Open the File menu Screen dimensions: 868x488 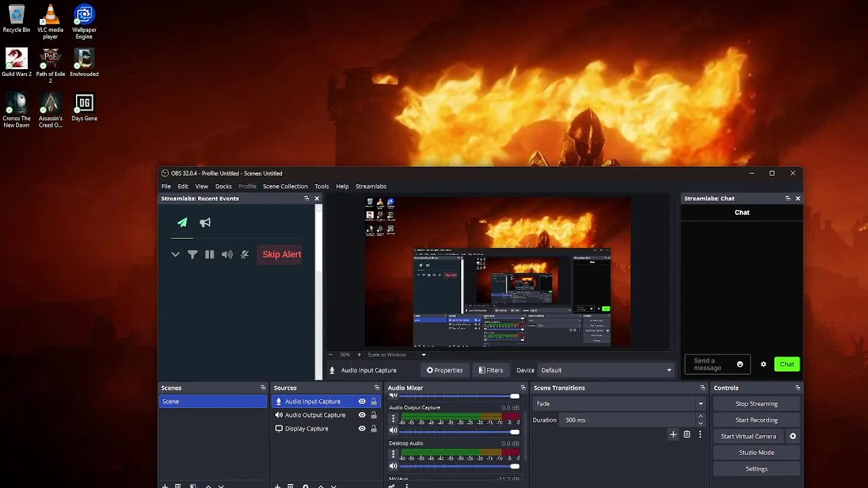[166, 186]
